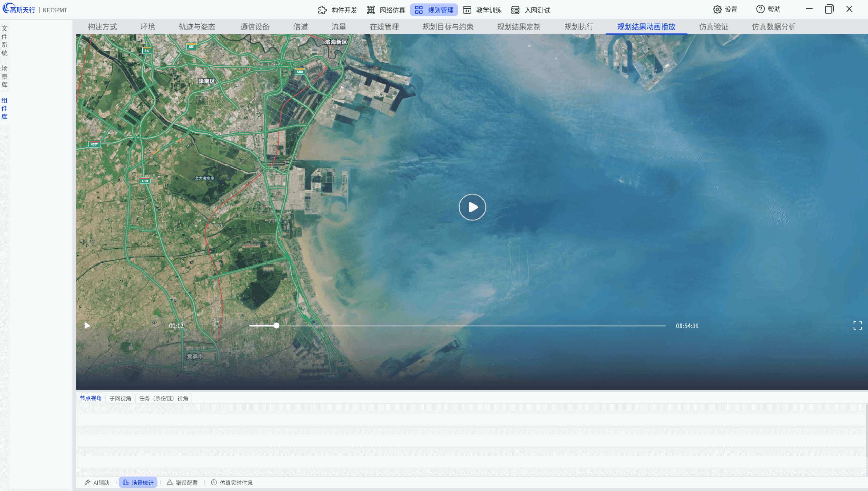Screen dimensions: 868x491
Task: Open the 入网测试 server icon
Action: (x=515, y=10)
